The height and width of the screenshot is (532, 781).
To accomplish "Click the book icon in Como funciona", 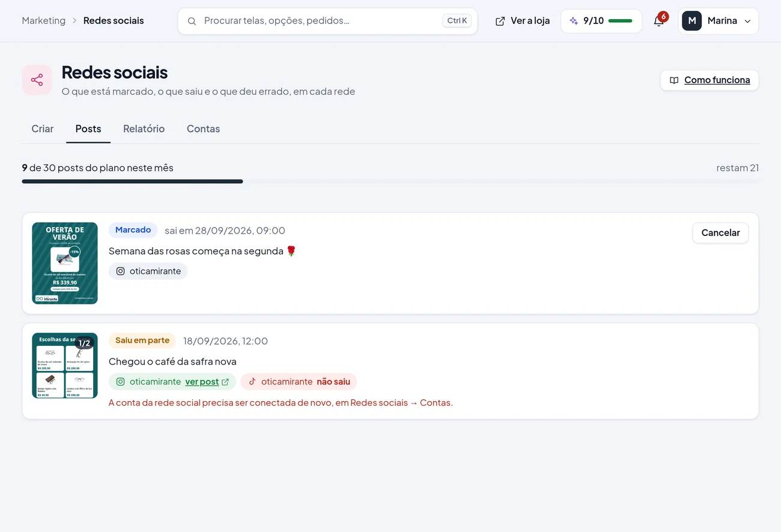I will coord(674,80).
